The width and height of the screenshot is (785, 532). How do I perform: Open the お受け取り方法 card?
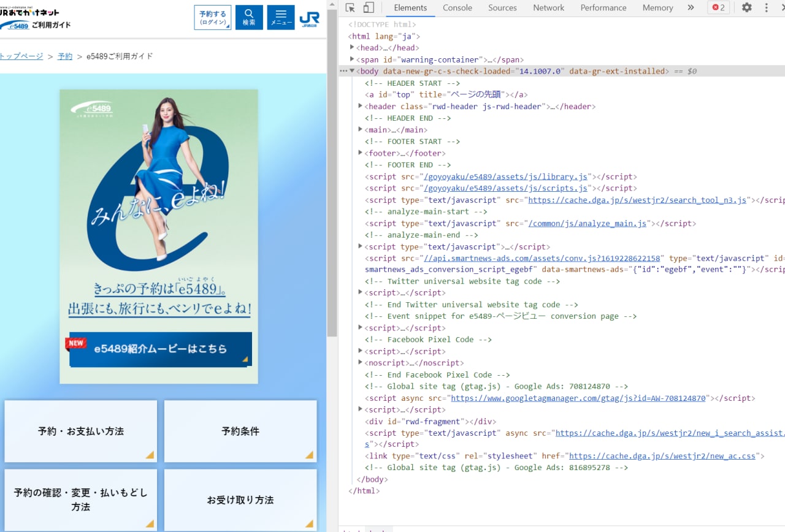240,500
